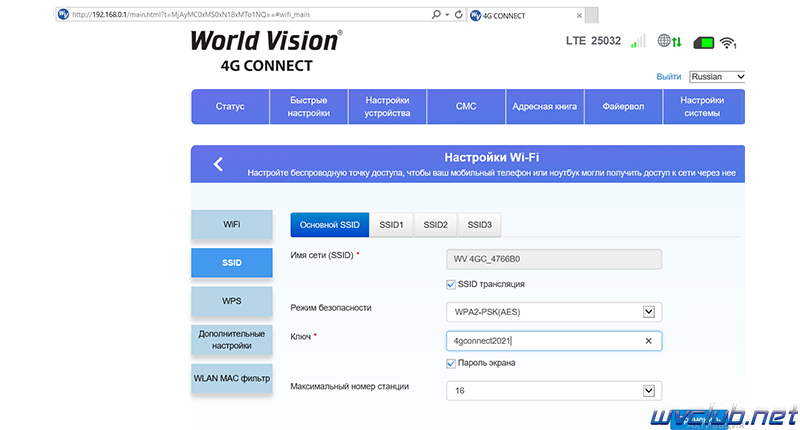Screen dimensions: 800x430
Task: Click the Имя сети (SSID) input field
Action: pos(554,259)
